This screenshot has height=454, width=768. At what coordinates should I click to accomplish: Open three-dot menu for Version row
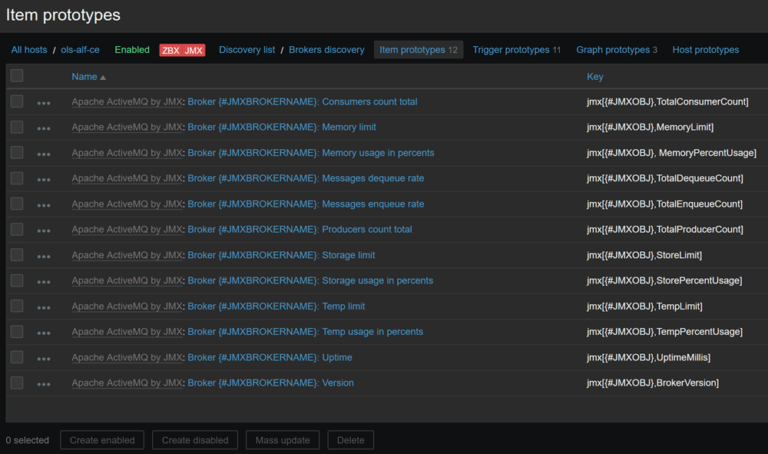coord(43,383)
